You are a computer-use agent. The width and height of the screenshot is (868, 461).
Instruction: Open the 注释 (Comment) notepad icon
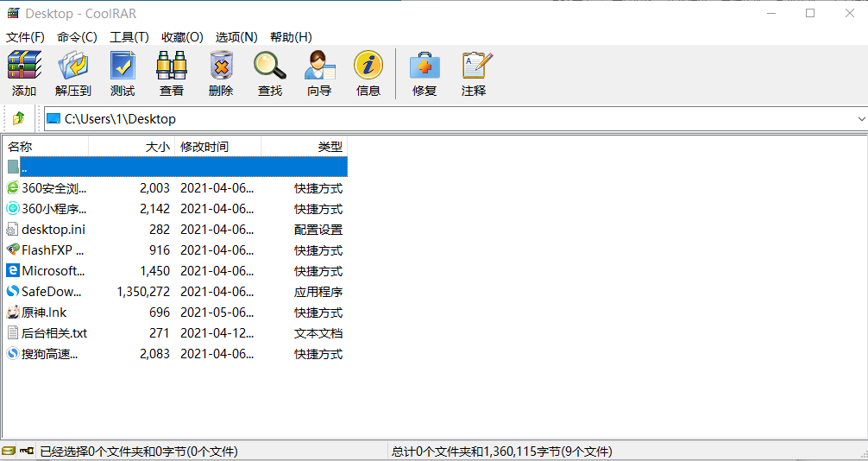(476, 66)
